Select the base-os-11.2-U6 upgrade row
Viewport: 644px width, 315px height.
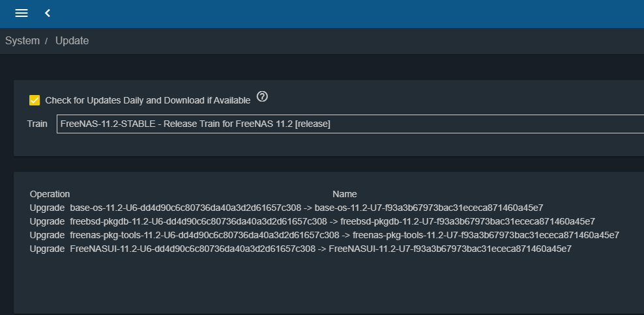pyautogui.click(x=286, y=208)
